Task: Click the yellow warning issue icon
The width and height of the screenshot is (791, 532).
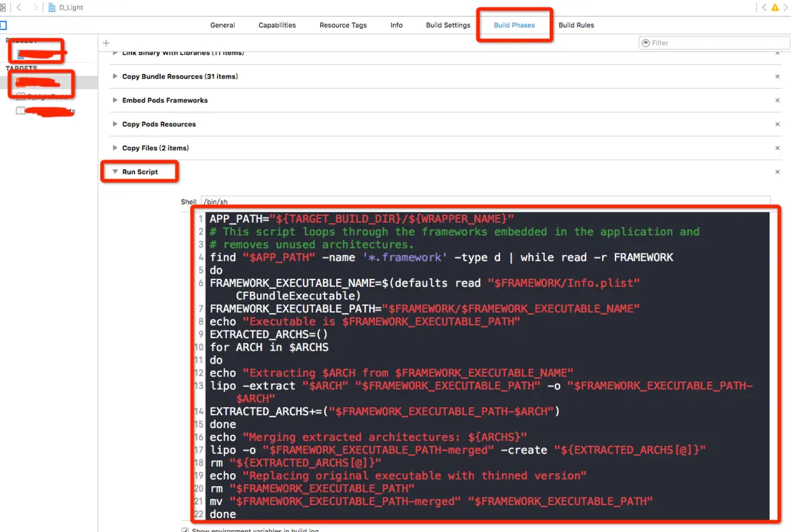Action: click(x=775, y=8)
